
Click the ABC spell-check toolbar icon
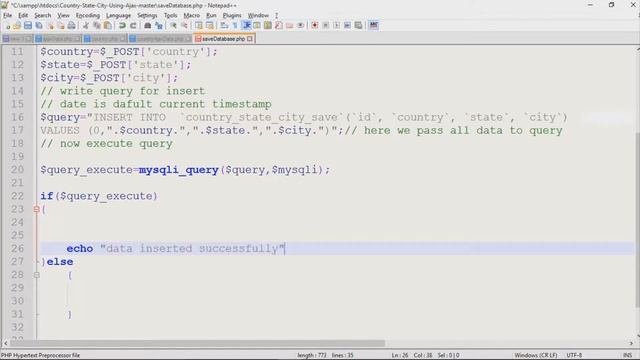coord(373,25)
